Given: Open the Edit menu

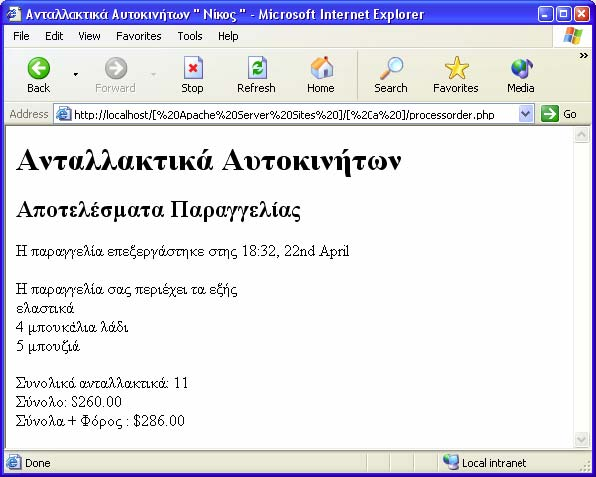Looking at the screenshot, I should [x=54, y=36].
